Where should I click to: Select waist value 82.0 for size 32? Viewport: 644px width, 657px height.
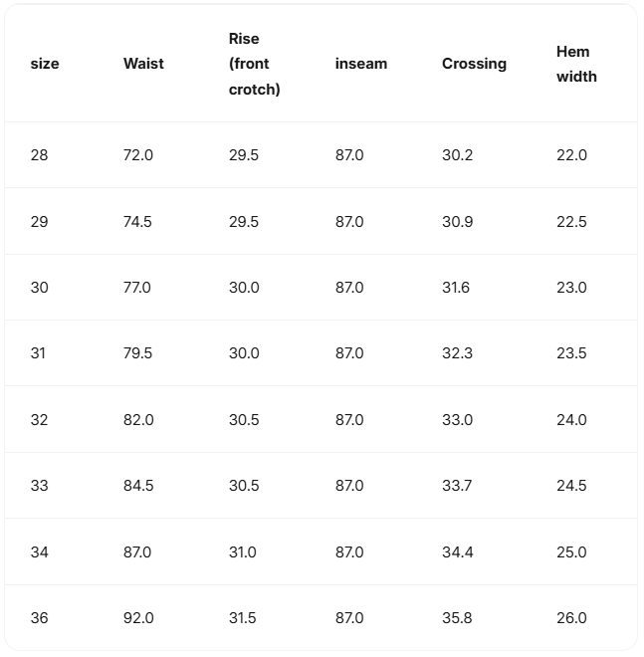tap(138, 420)
